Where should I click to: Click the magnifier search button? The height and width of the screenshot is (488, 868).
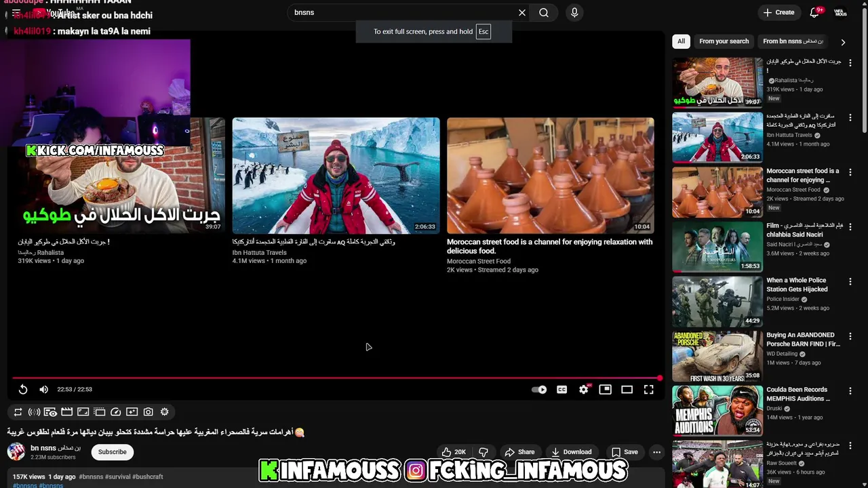pyautogui.click(x=544, y=12)
